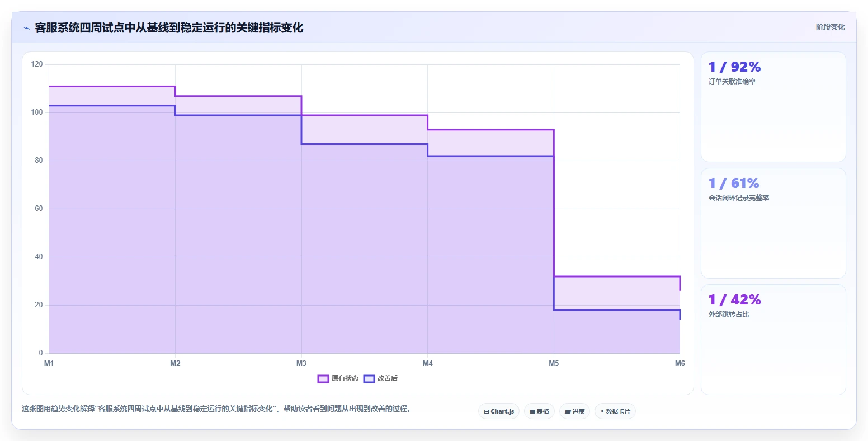Toggle the 原有状态 legend swatch
The height and width of the screenshot is (441, 868).
323,379
